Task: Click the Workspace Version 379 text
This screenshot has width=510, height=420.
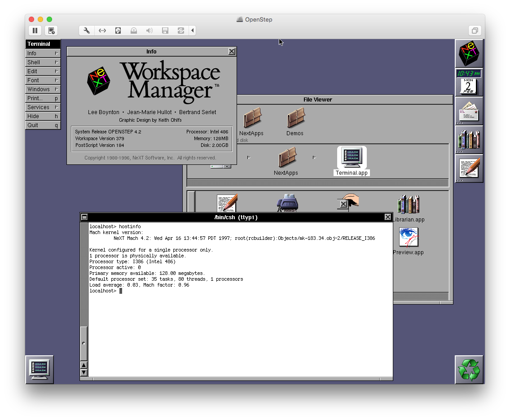Action: pyautogui.click(x=100, y=139)
